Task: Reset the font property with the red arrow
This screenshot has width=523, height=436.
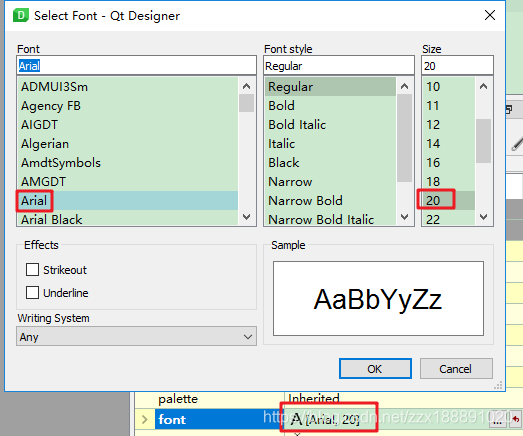Action: tap(516, 419)
